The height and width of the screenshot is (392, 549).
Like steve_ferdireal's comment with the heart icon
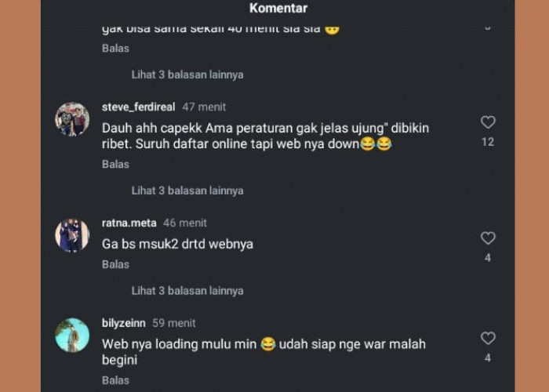pos(488,122)
